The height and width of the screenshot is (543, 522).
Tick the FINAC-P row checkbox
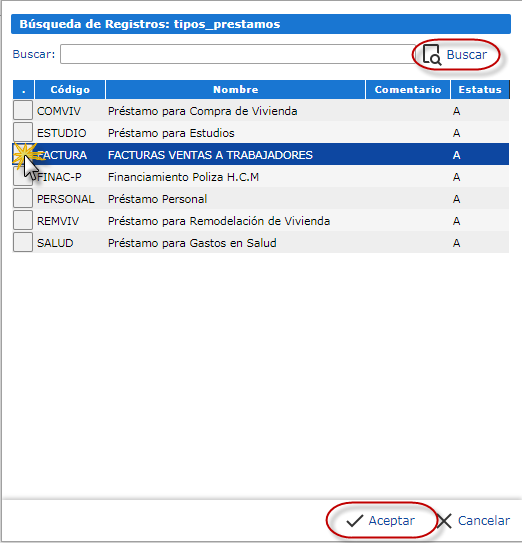point(23,176)
